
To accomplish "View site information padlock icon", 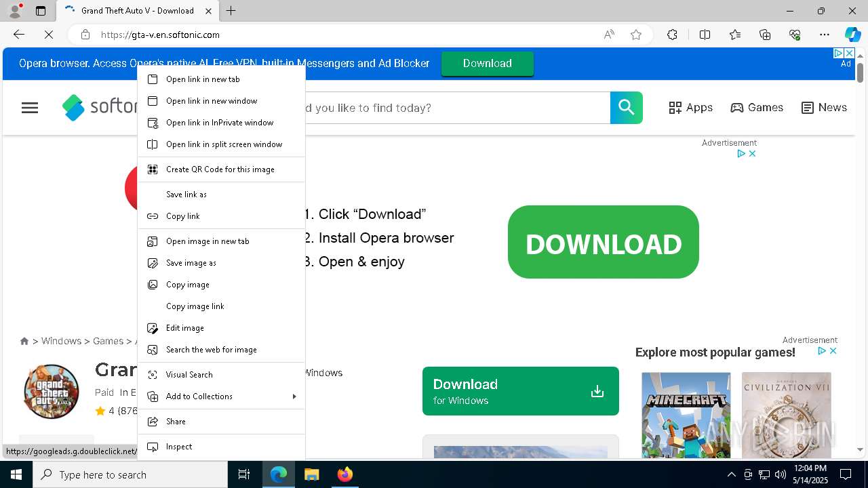I will 85,35.
